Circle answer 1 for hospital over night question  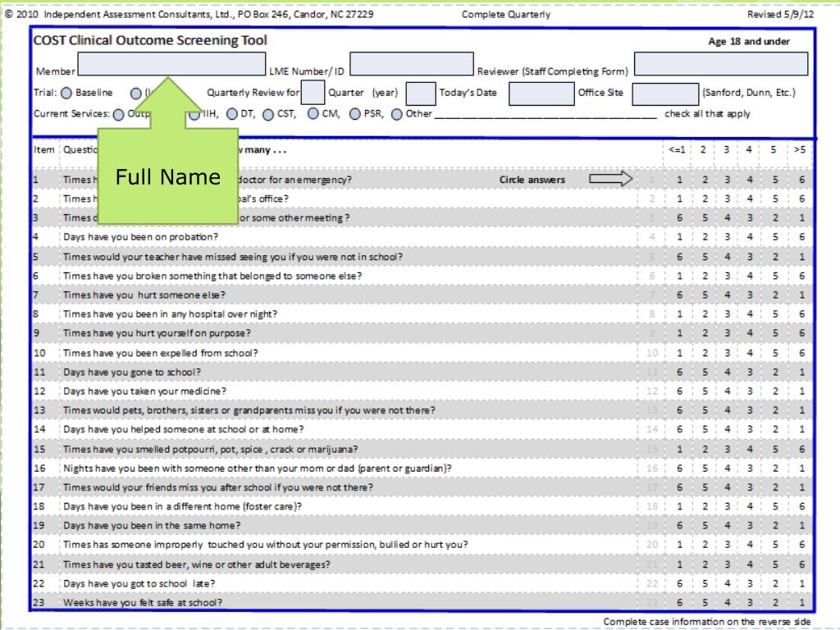(x=679, y=314)
